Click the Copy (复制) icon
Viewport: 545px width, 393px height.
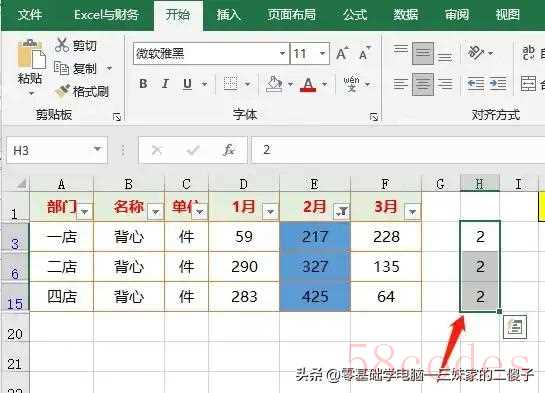62,68
